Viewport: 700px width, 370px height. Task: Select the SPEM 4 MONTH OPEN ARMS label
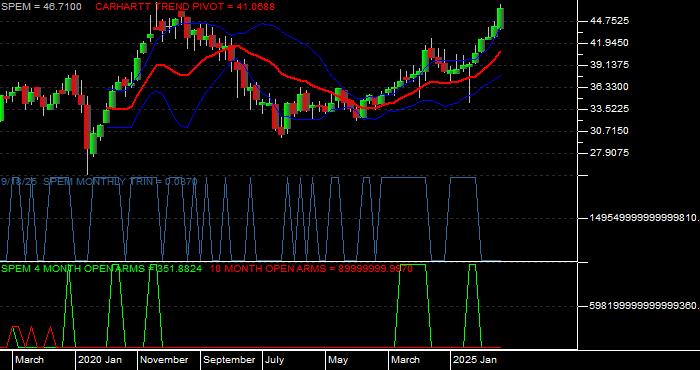point(101,269)
